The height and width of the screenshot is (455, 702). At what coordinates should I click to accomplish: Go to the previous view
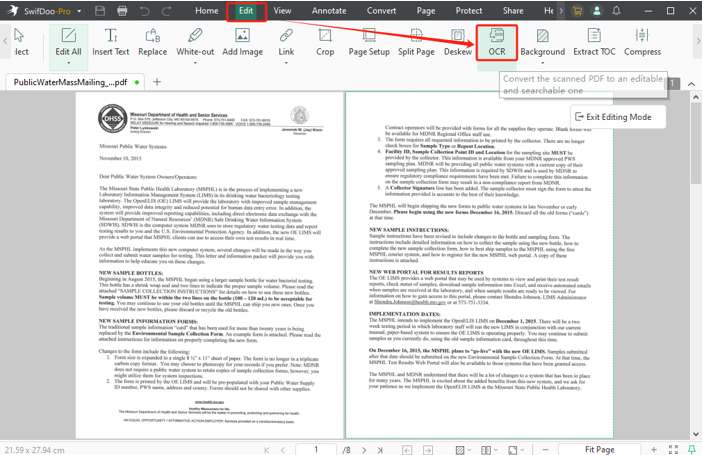pos(407,450)
